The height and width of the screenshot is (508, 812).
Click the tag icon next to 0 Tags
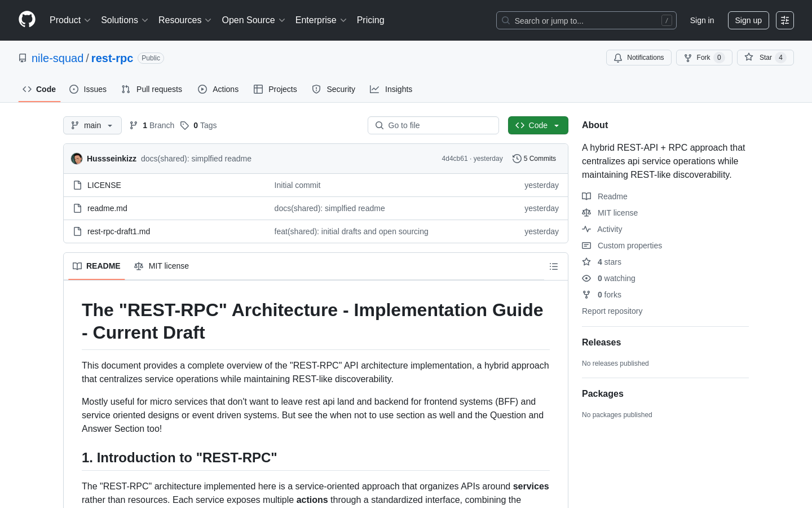[184, 125]
